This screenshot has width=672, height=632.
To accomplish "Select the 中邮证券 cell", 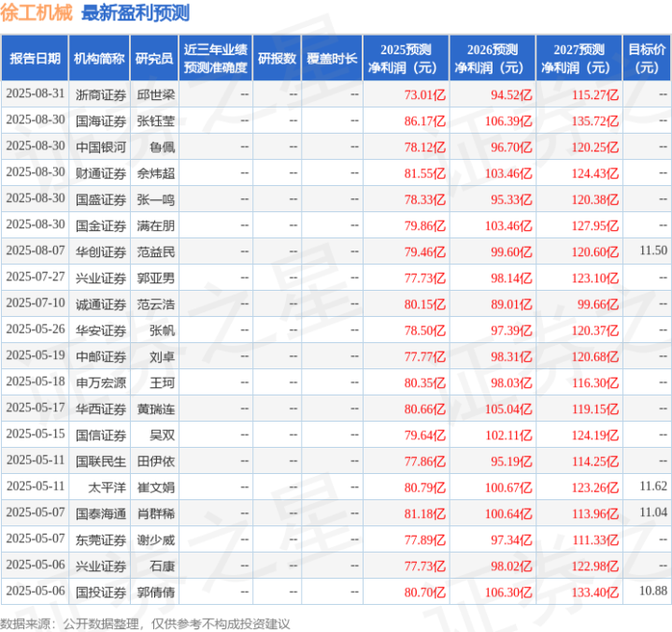I will pos(101,357).
